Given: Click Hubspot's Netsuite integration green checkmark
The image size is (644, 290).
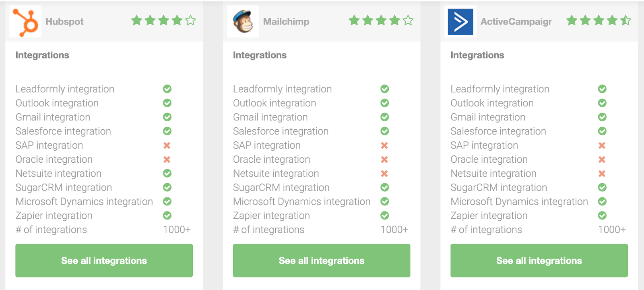Looking at the screenshot, I should coord(167,173).
